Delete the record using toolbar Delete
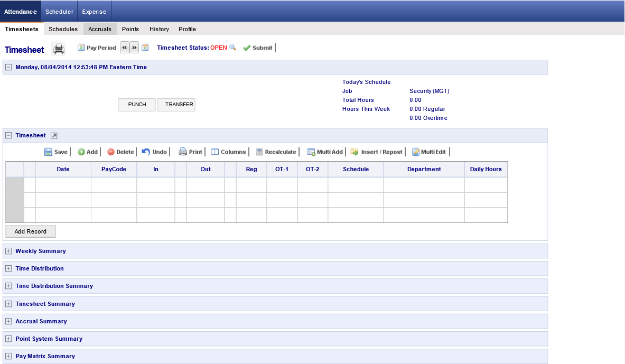 click(120, 152)
